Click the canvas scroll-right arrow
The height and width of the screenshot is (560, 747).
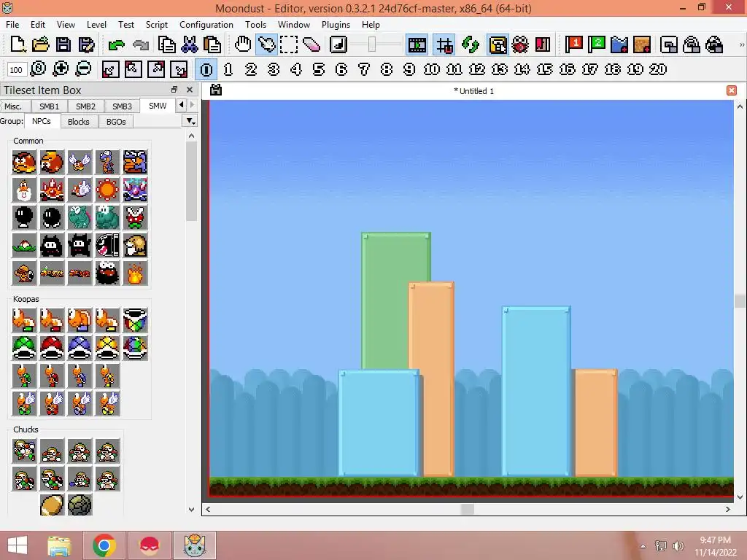(x=728, y=509)
